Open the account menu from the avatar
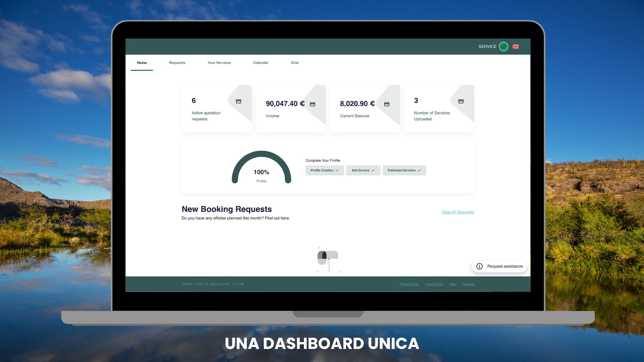The image size is (644, 362). tap(503, 47)
